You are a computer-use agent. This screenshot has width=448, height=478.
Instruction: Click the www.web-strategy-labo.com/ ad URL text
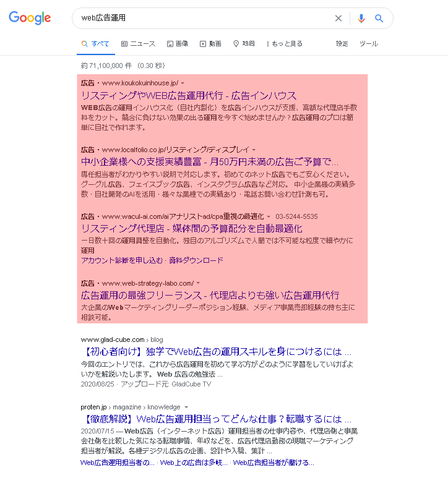click(x=148, y=283)
